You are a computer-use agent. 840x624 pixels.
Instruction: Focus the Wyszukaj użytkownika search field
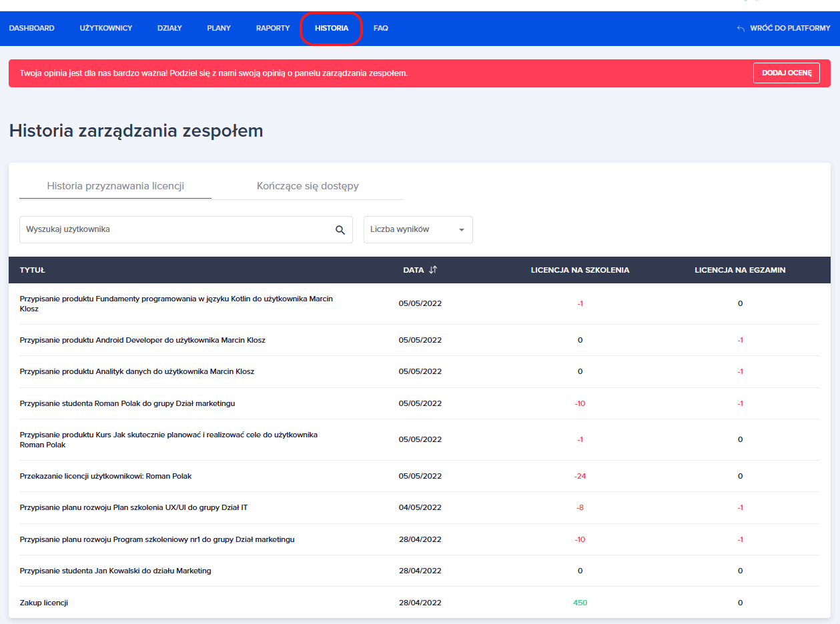click(x=177, y=229)
